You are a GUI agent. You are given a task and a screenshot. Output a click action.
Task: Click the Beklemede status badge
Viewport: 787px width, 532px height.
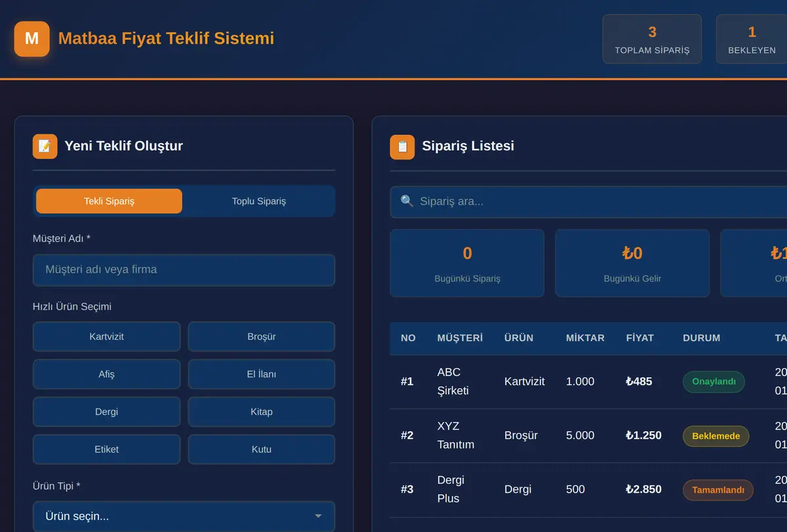point(716,436)
